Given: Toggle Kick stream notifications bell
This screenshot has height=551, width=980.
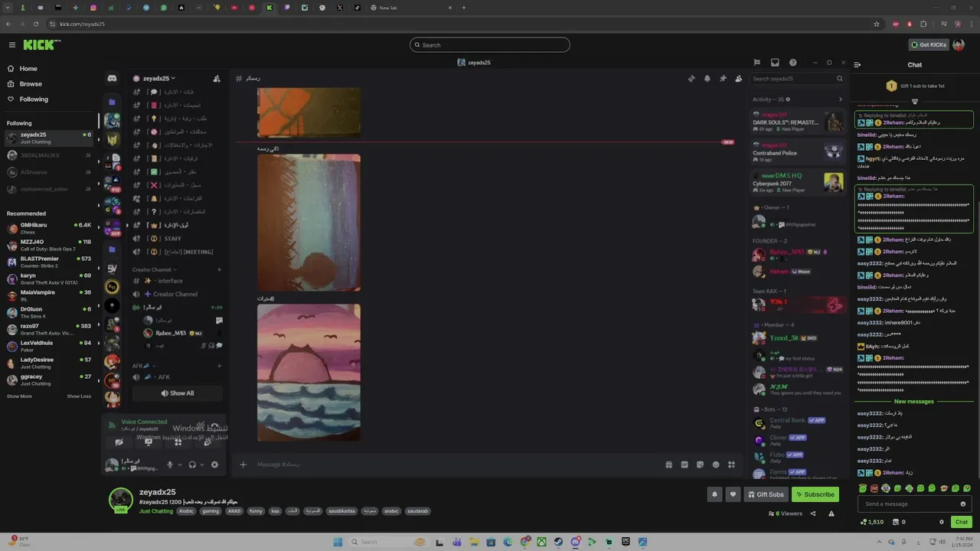Looking at the screenshot, I should pyautogui.click(x=714, y=494).
